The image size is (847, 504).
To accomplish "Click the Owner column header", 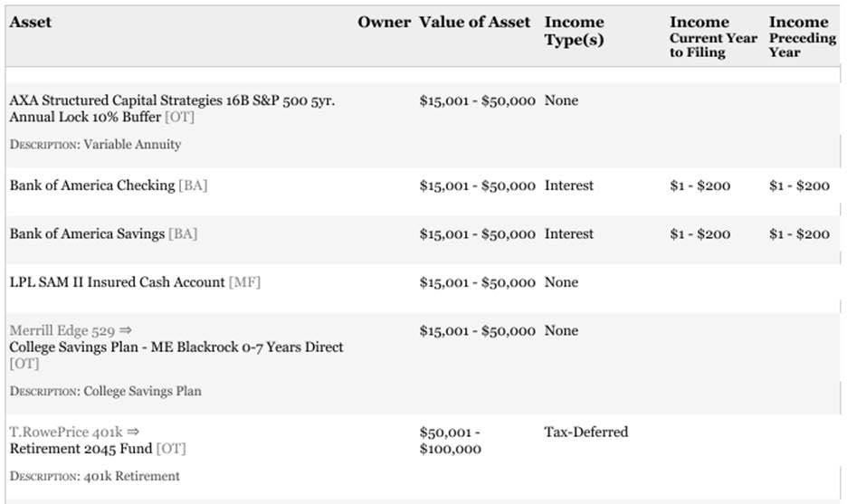I will (x=384, y=23).
